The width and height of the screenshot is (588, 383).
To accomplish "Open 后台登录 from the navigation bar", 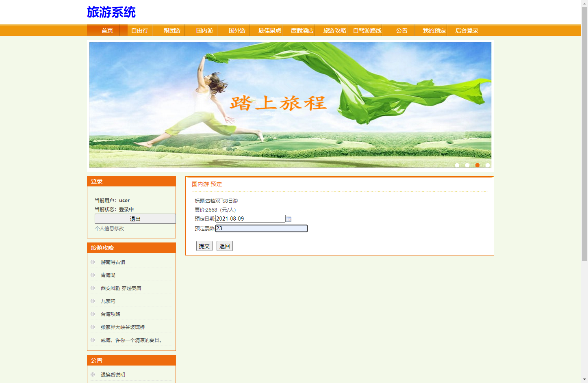I will (x=466, y=30).
